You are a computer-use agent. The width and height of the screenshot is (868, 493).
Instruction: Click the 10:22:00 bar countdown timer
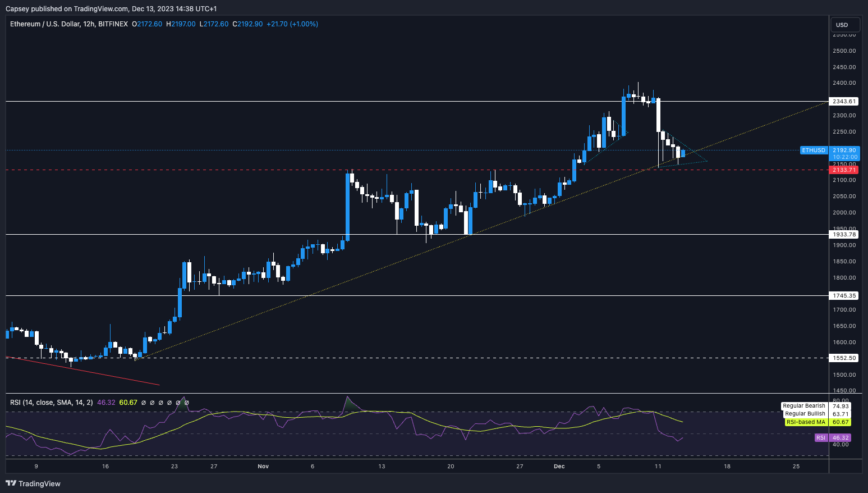click(844, 157)
